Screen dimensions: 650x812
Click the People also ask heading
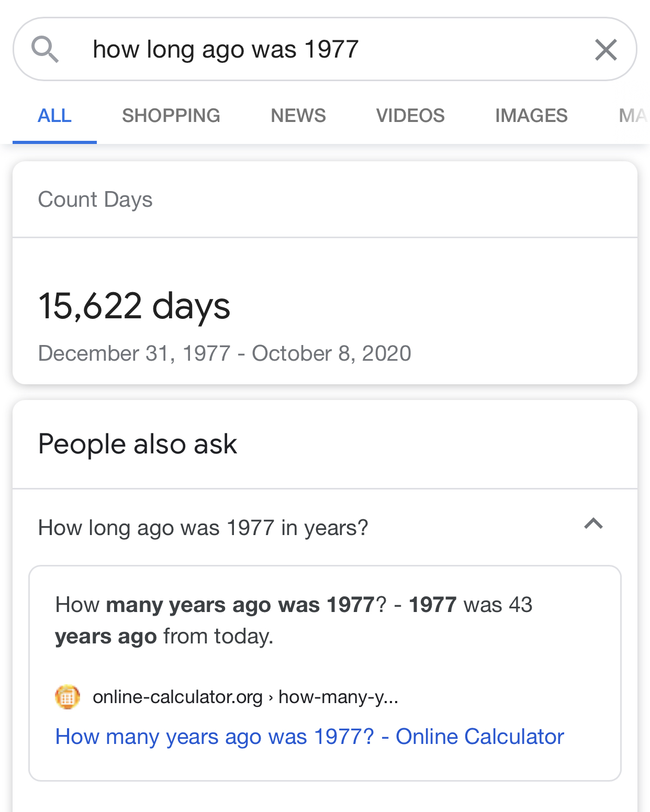click(138, 444)
